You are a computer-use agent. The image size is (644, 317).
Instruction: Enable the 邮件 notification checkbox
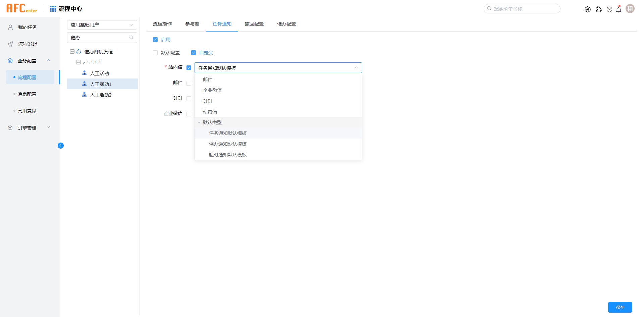point(189,83)
